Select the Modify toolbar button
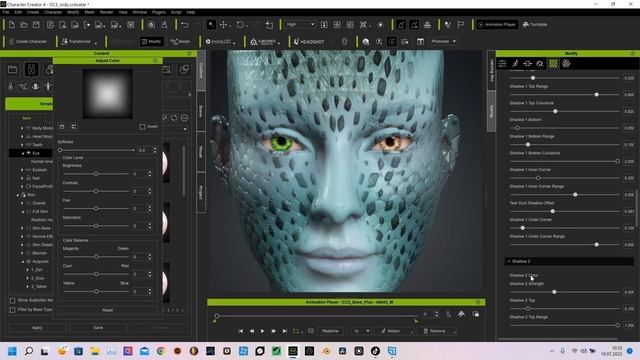640x360 pixels. click(151, 42)
